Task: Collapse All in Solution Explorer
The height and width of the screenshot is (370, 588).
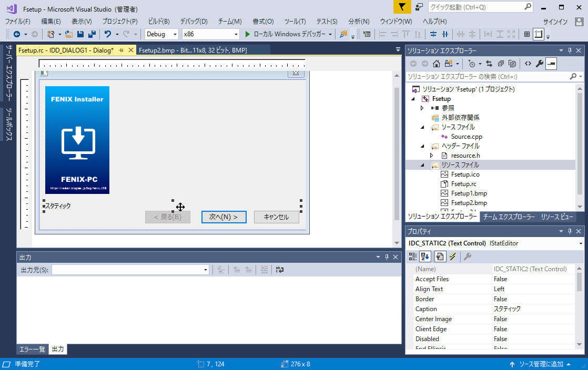Action: pos(501,64)
